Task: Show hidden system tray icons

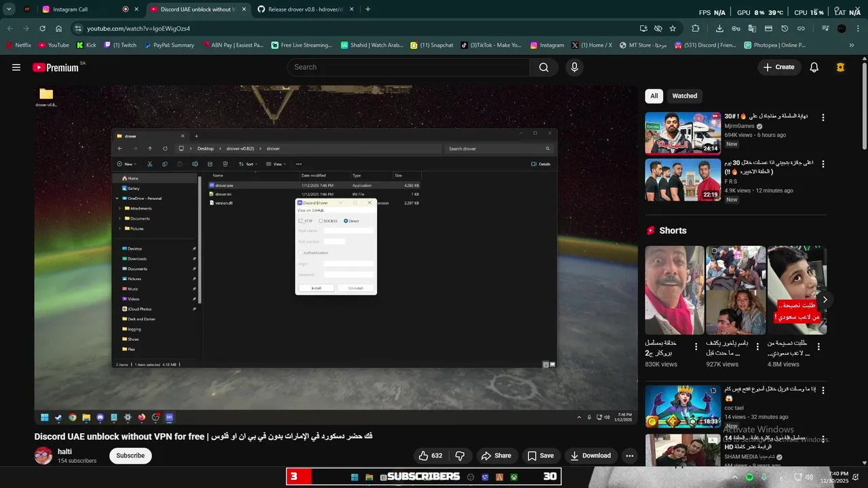Action: coord(734,477)
